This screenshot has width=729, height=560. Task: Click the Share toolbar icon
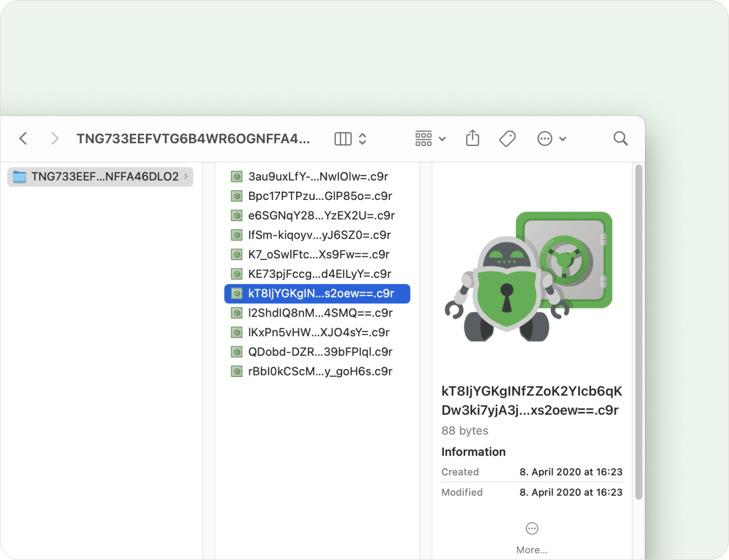tap(472, 138)
